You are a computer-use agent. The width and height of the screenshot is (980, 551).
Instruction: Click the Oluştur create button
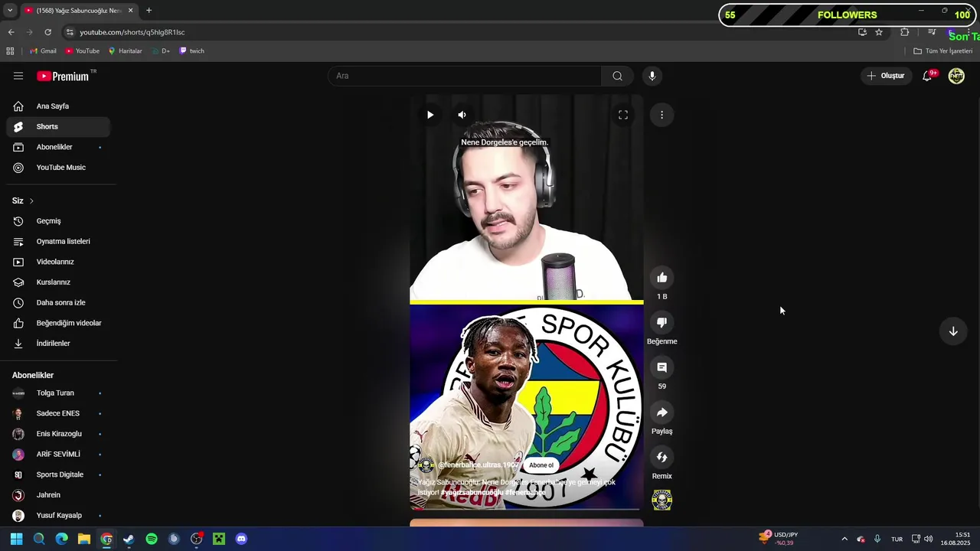pos(885,76)
